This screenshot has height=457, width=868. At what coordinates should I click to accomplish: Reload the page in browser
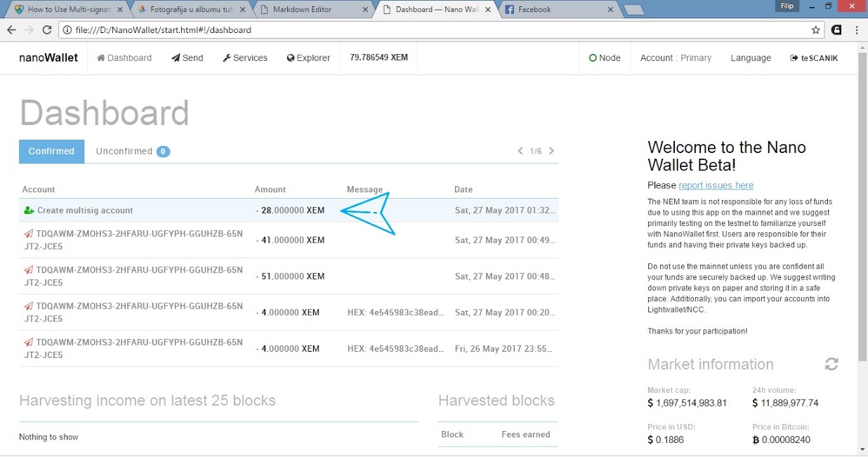tap(47, 30)
